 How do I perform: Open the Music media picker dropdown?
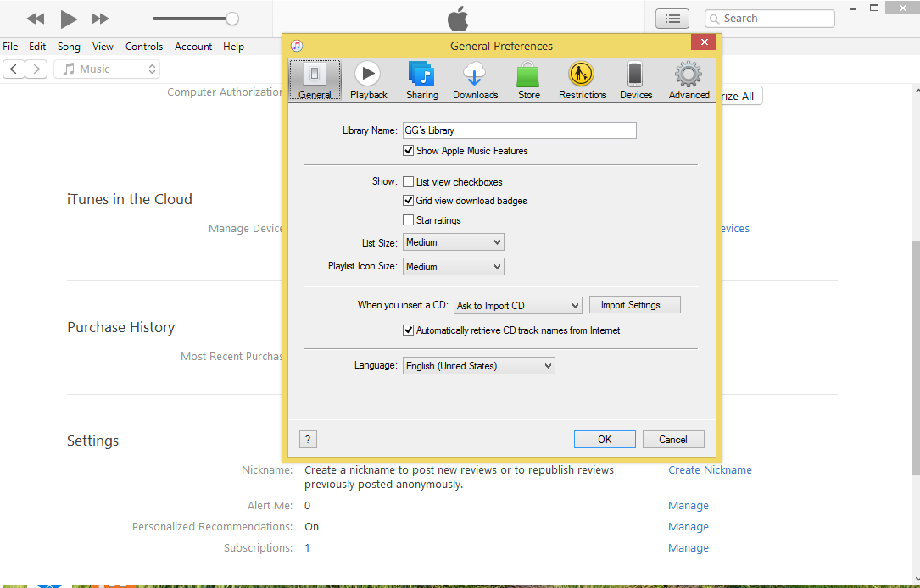pyautogui.click(x=107, y=69)
